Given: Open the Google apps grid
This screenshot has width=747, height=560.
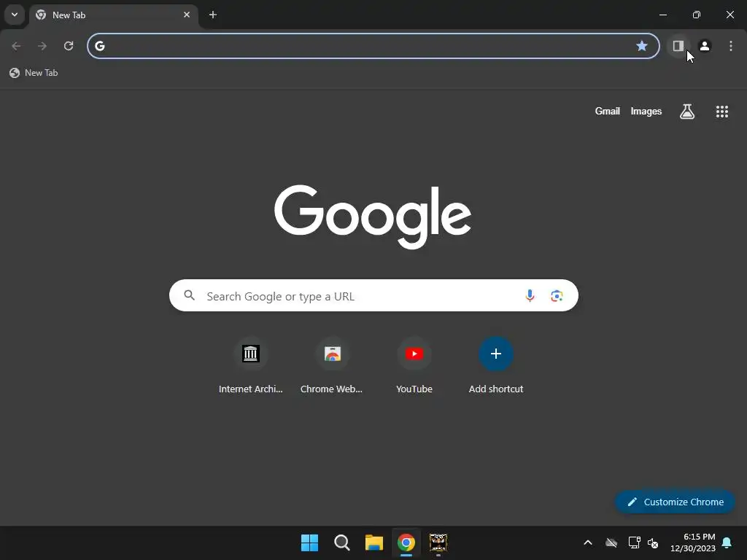Looking at the screenshot, I should (722, 112).
